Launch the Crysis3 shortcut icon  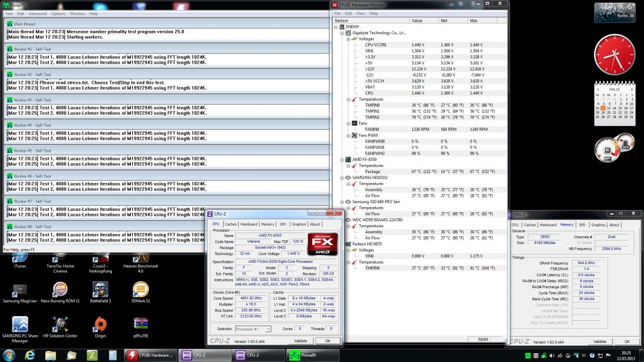coord(100,263)
